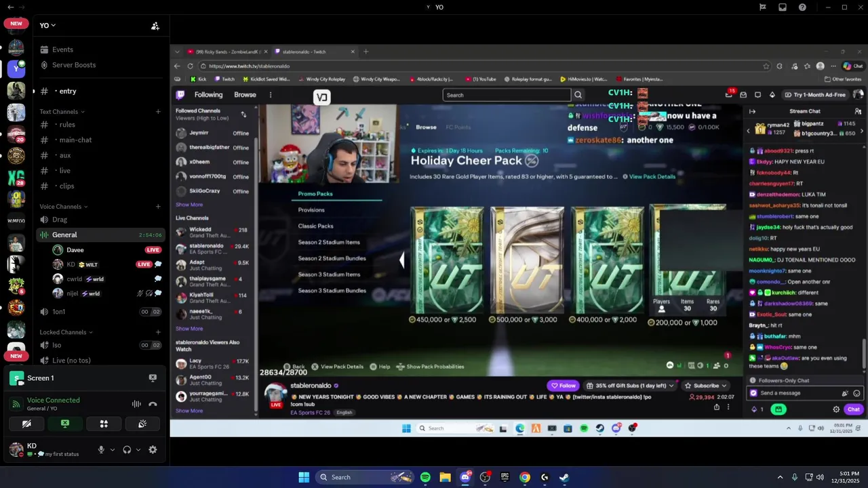Click the Discord help question-mark icon
Screen dimensions: 868x488
[x=803, y=7]
